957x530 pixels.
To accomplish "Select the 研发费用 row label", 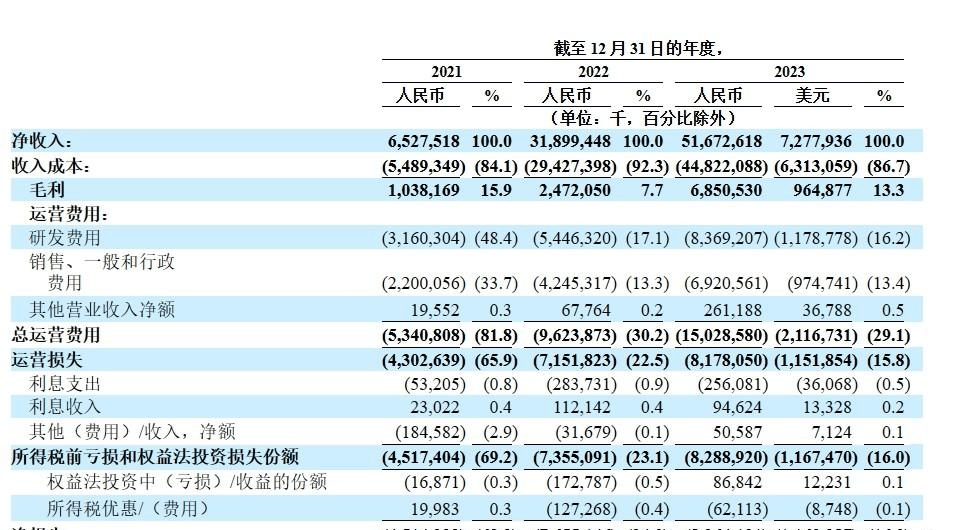I will click(x=65, y=238).
